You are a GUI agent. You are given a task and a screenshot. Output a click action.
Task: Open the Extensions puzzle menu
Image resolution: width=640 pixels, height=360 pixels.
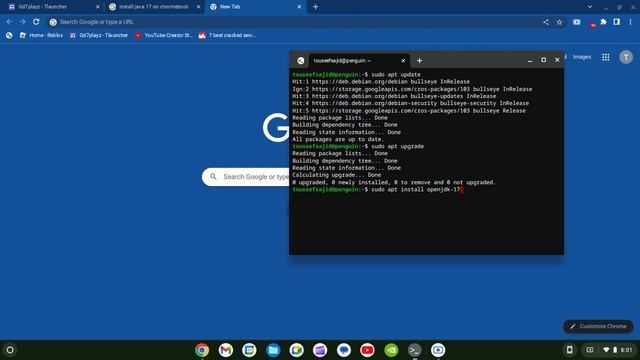pos(604,22)
